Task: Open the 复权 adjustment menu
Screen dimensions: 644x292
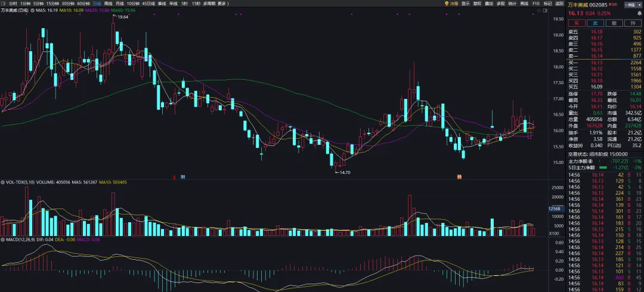Action: 477,4
